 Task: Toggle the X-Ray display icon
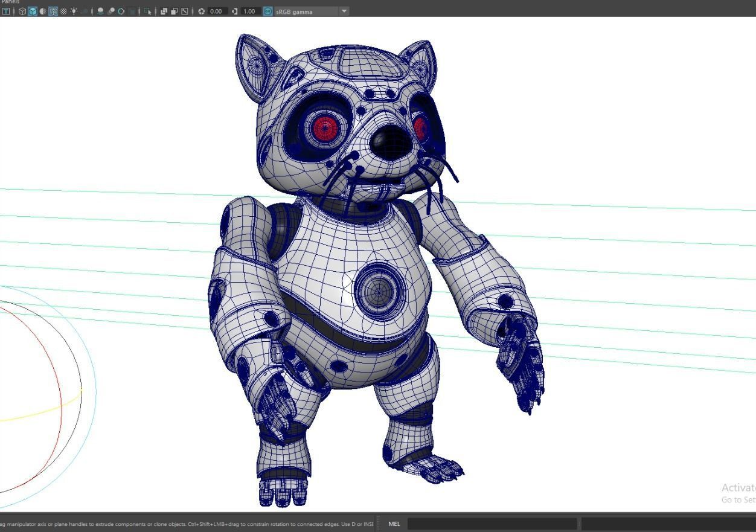pos(164,11)
